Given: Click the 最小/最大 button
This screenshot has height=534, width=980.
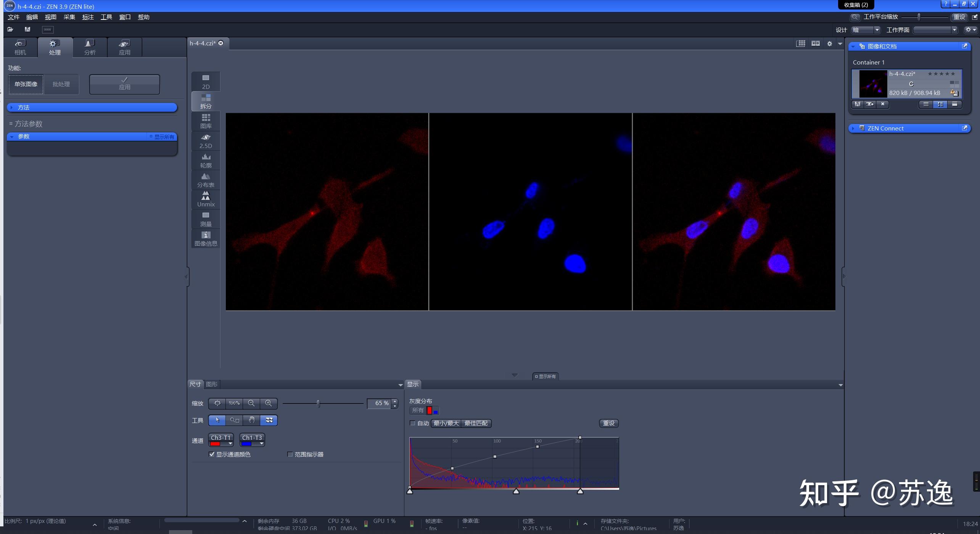Looking at the screenshot, I should tap(446, 423).
